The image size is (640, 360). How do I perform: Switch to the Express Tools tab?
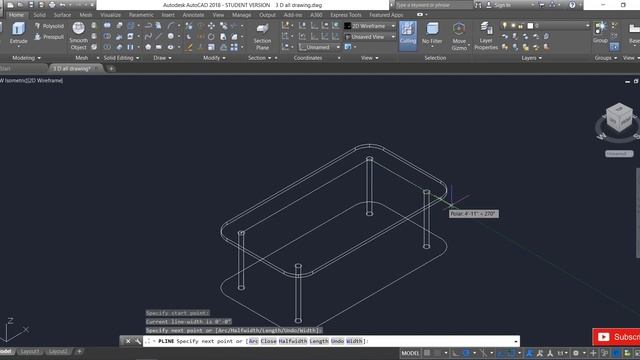(346, 15)
